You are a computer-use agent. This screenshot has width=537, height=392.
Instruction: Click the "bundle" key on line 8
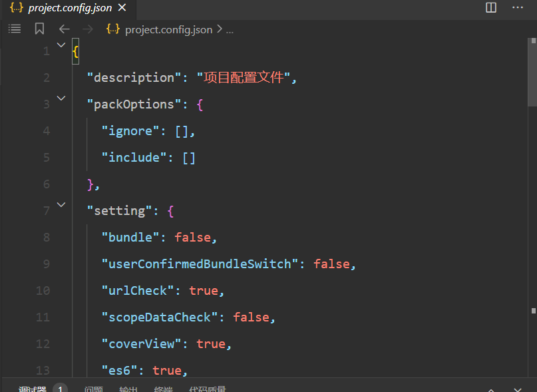(130, 238)
